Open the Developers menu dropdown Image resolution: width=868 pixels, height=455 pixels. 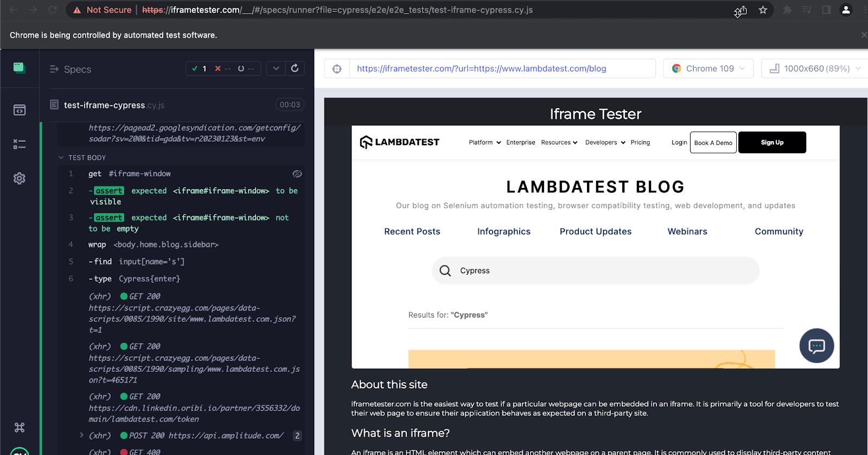[x=605, y=142]
